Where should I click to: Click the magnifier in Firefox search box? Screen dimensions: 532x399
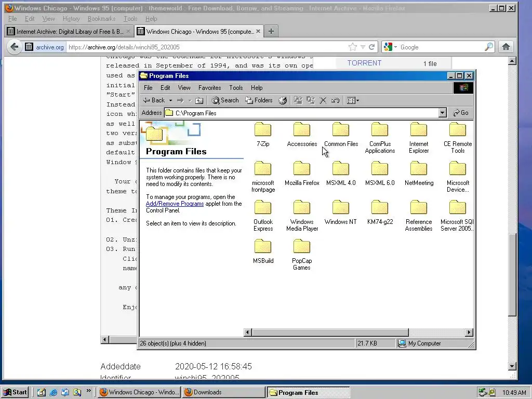click(x=489, y=47)
